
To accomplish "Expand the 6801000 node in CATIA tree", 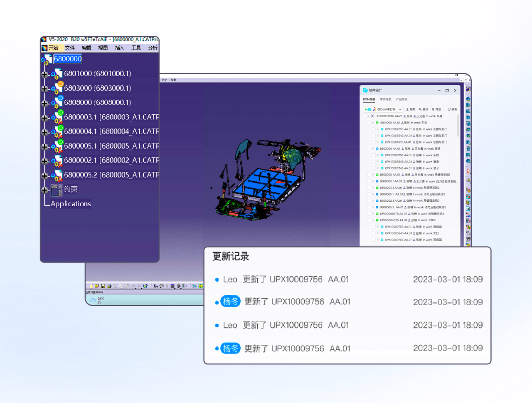I will coord(45,74).
